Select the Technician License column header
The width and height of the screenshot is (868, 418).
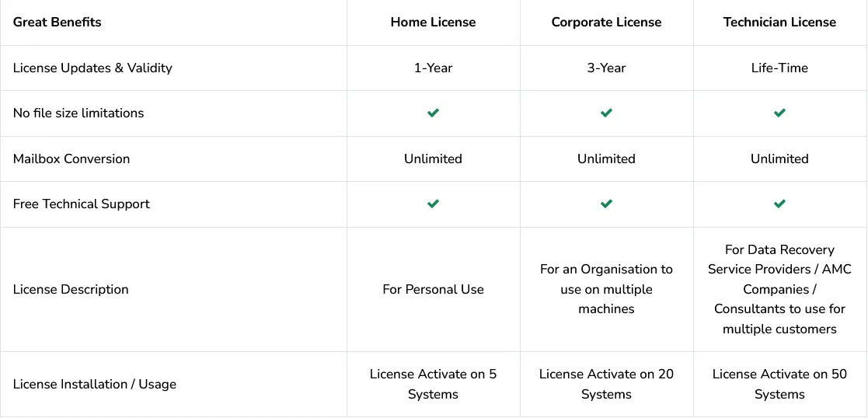click(x=779, y=22)
